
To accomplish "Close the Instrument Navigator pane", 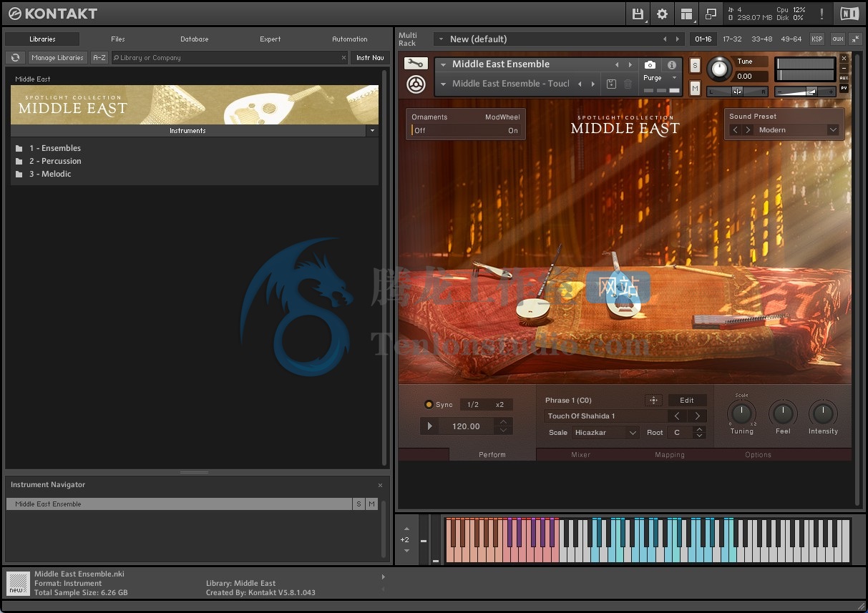I will click(x=380, y=485).
